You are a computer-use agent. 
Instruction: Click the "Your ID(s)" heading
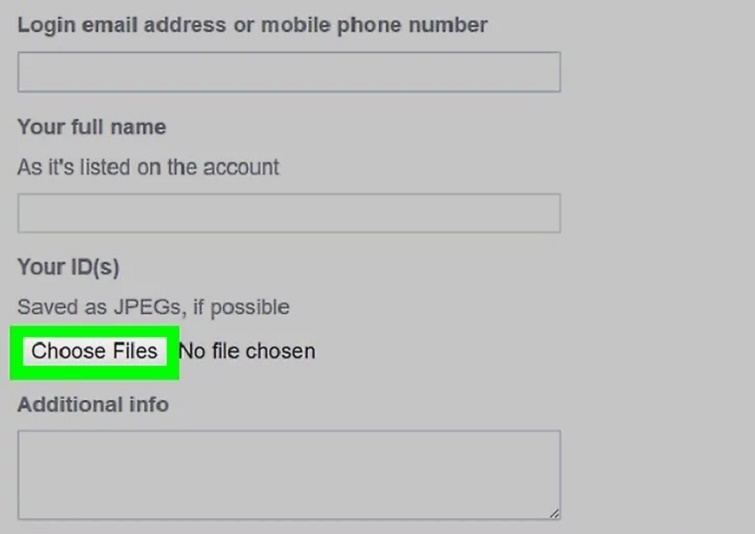pos(68,267)
